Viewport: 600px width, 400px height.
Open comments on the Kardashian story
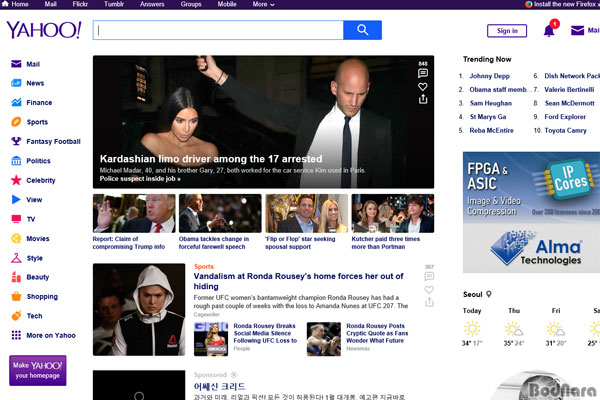point(422,73)
